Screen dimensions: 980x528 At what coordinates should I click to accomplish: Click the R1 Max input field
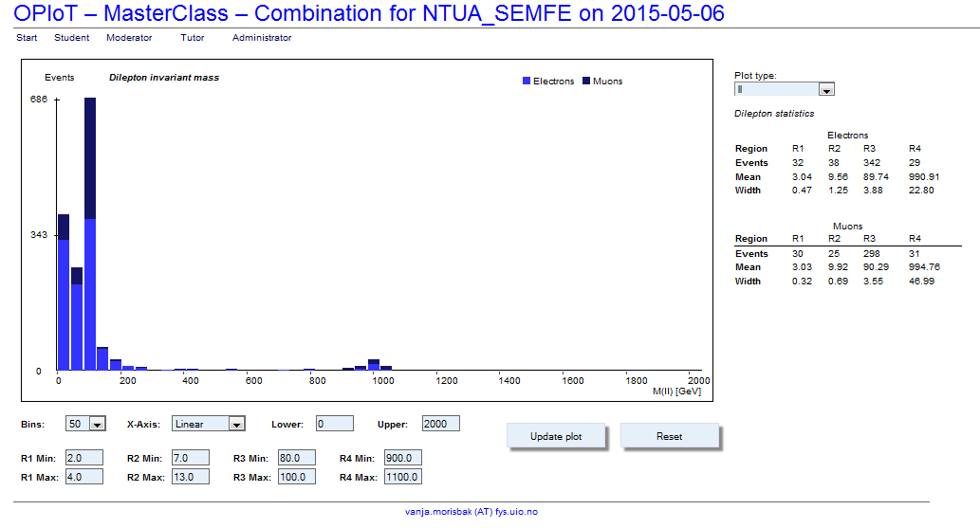(x=84, y=477)
